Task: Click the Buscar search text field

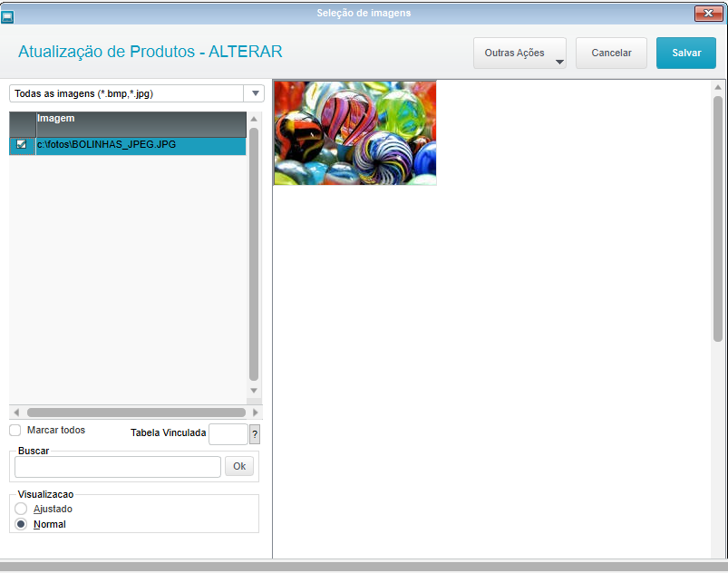Action: (118, 467)
